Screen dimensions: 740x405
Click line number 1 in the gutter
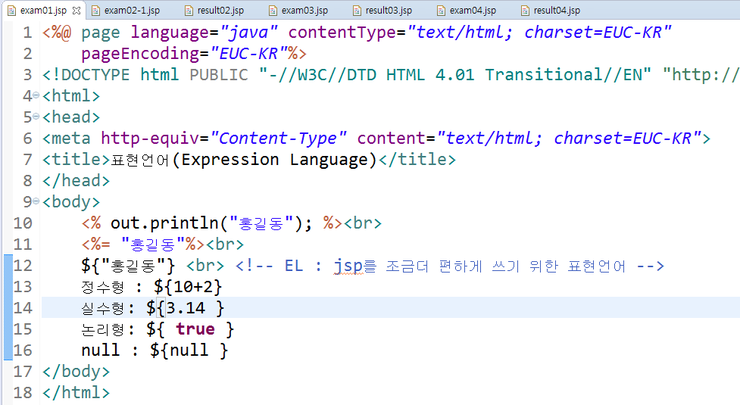[x=27, y=33]
